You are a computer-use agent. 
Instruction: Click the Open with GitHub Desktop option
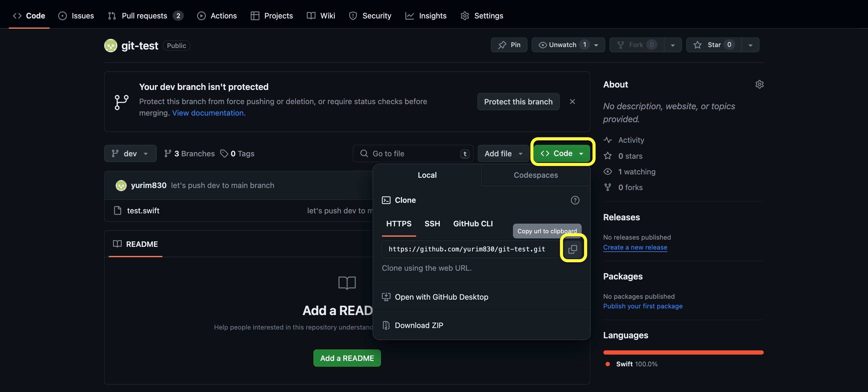[441, 297]
